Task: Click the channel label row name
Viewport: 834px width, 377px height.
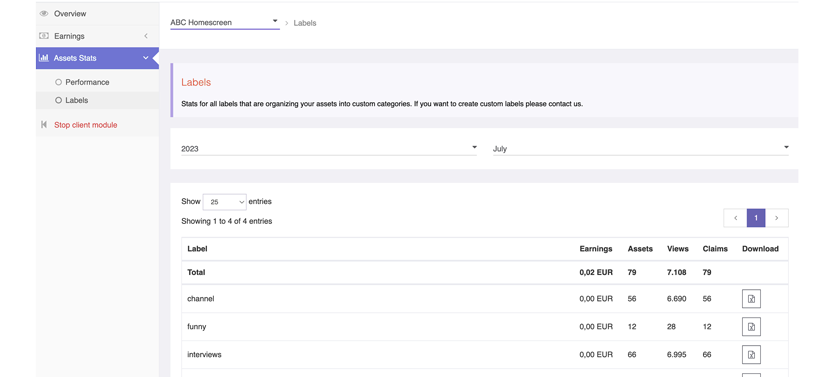Action: (201, 299)
